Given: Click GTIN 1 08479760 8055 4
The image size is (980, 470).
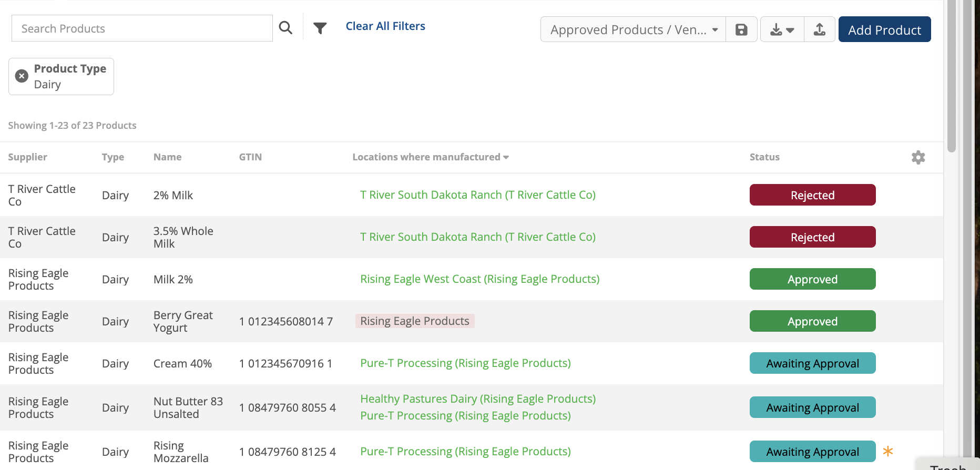Looking at the screenshot, I should click(288, 408).
